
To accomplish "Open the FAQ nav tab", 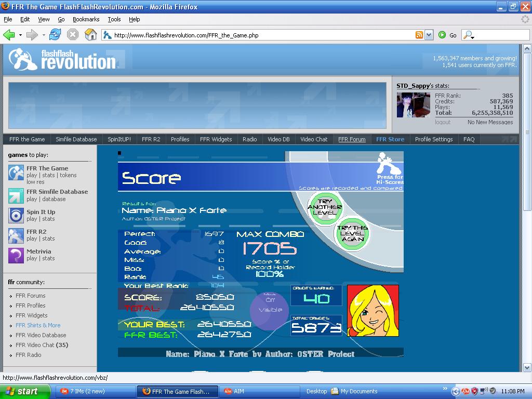I will coord(469,139).
